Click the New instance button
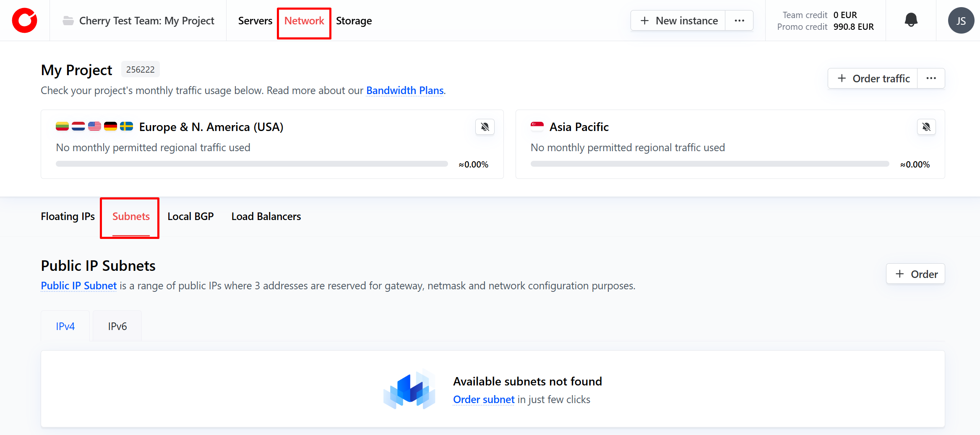Image resolution: width=980 pixels, height=435 pixels. tap(678, 21)
